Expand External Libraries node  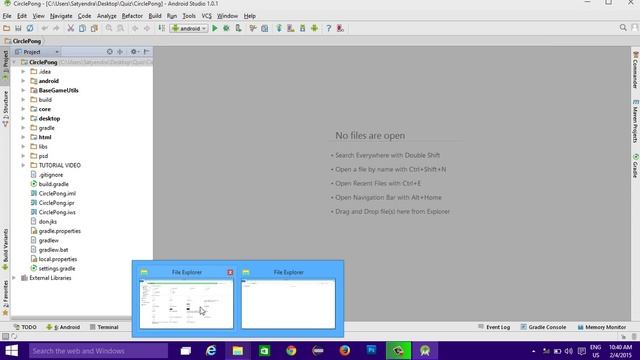[x=14, y=278]
